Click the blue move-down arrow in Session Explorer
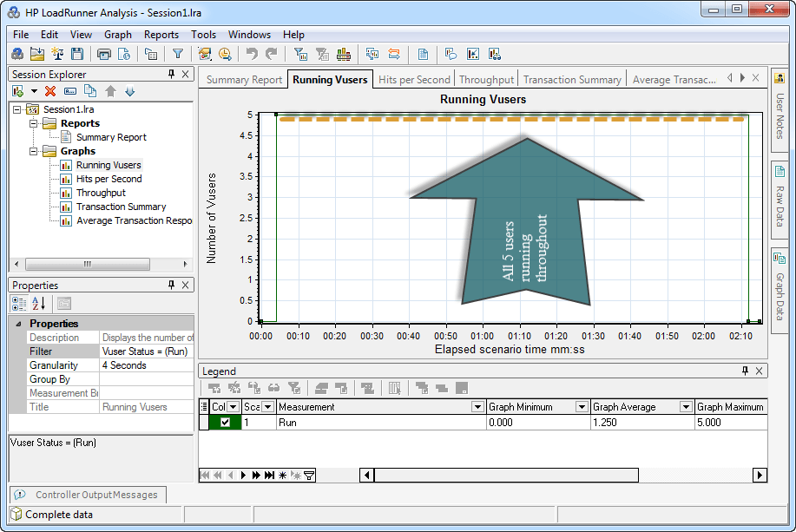The height and width of the screenshot is (532, 796). tap(130, 91)
